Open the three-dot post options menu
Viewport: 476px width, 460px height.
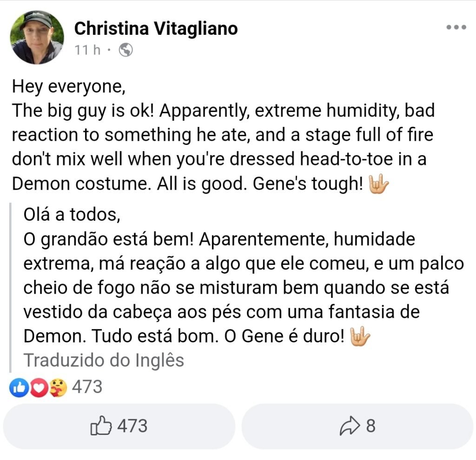pos(456,27)
